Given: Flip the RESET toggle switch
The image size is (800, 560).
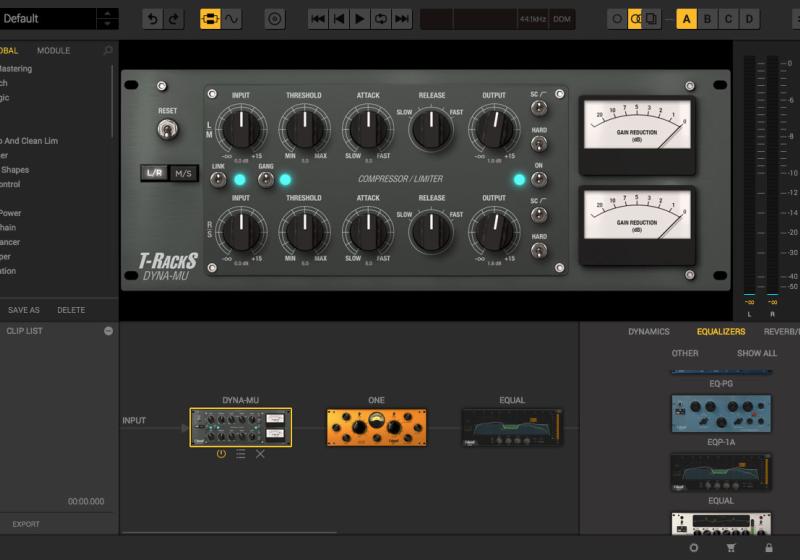Looking at the screenshot, I should (x=167, y=129).
